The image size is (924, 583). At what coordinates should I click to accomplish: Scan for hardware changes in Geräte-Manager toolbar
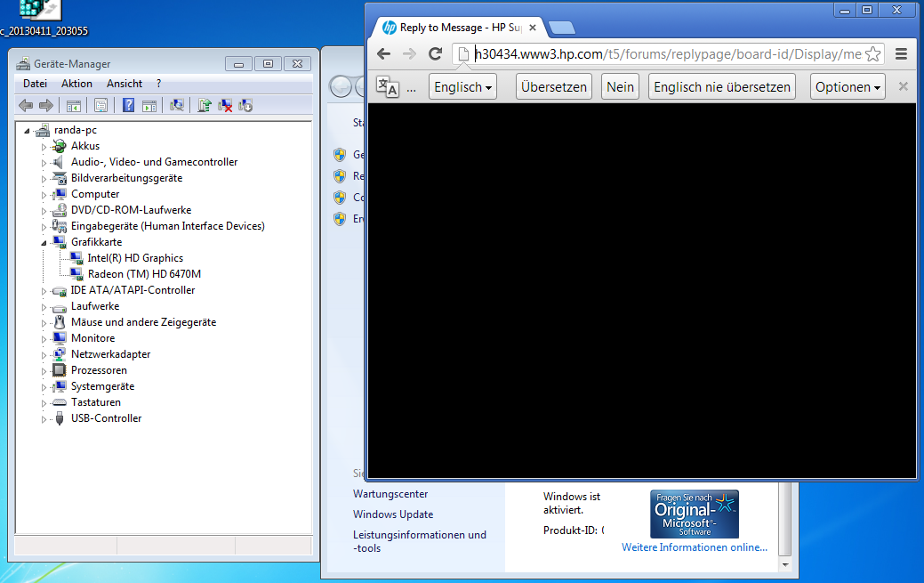(177, 106)
